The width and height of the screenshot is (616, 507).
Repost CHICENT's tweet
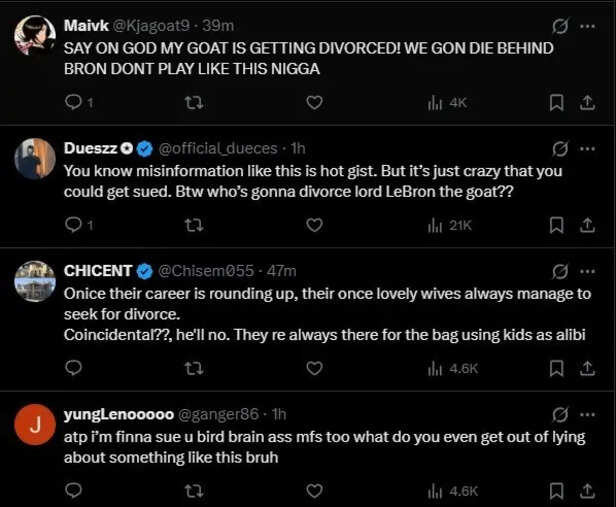pos(194,368)
